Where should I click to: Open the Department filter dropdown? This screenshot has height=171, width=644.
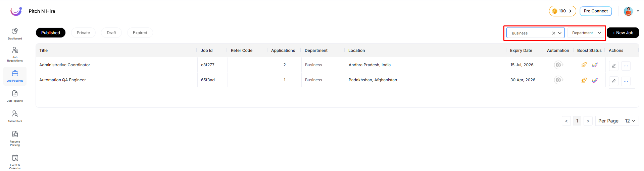tap(586, 33)
